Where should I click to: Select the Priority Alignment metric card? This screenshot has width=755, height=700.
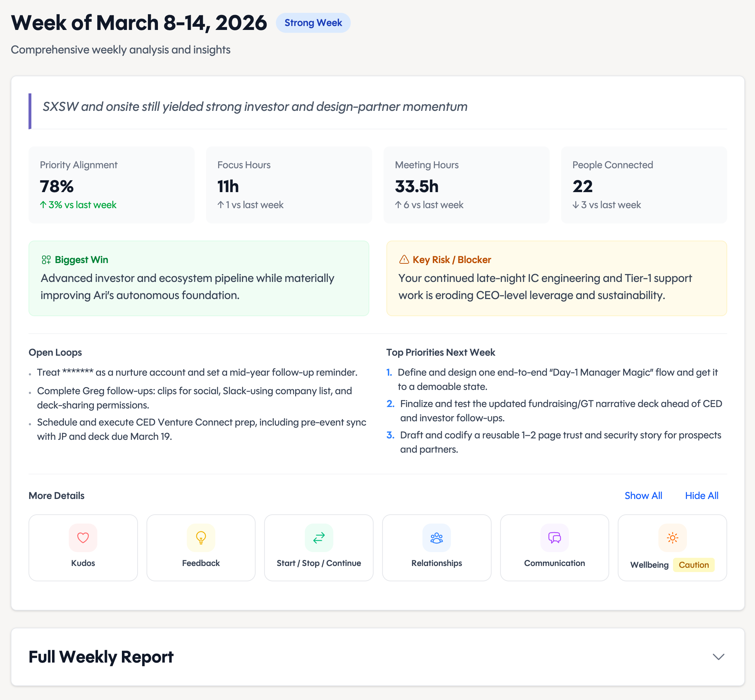111,185
